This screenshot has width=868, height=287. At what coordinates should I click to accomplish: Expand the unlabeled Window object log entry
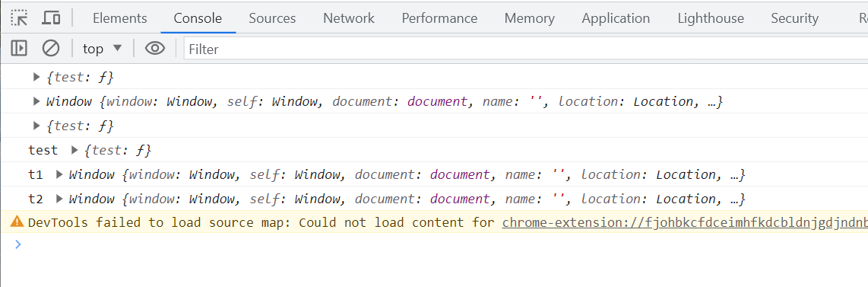[x=37, y=101]
